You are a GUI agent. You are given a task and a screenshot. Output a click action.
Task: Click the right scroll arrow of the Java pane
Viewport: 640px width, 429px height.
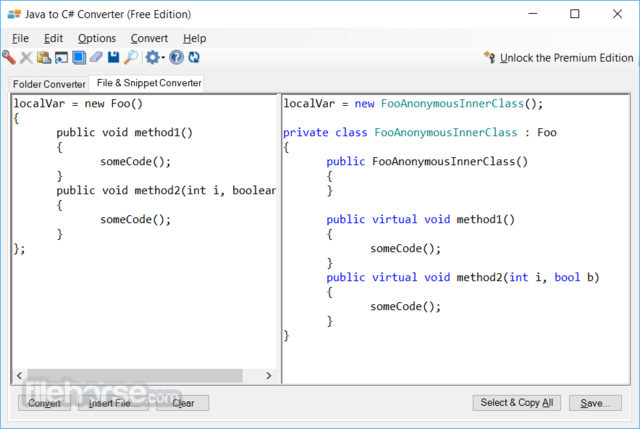pos(269,376)
